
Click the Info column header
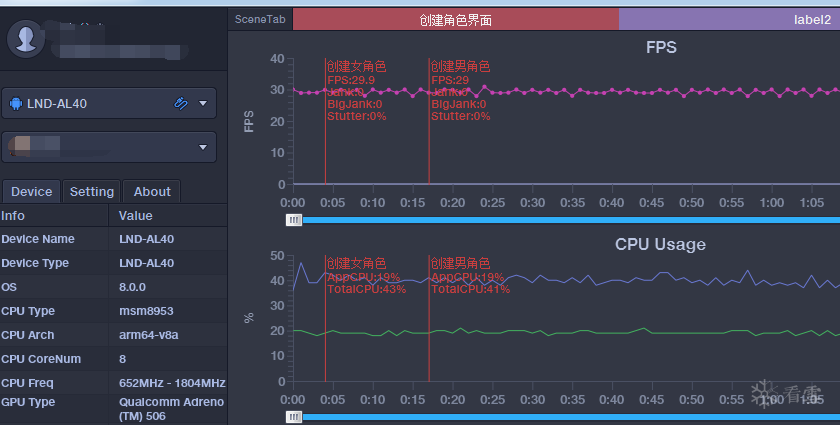tap(13, 215)
